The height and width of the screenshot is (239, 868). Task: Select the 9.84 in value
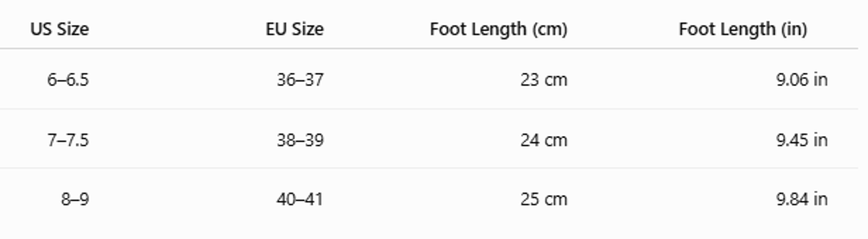pos(802,199)
